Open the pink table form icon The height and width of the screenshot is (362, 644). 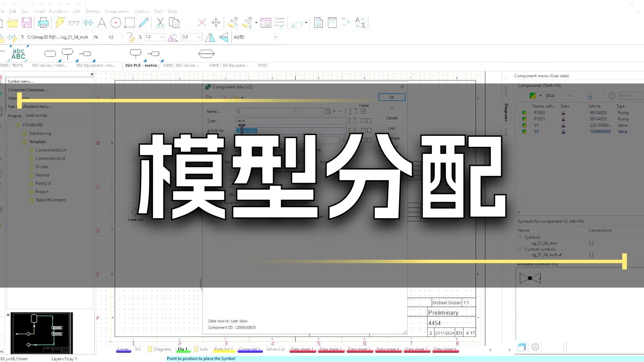[266, 23]
